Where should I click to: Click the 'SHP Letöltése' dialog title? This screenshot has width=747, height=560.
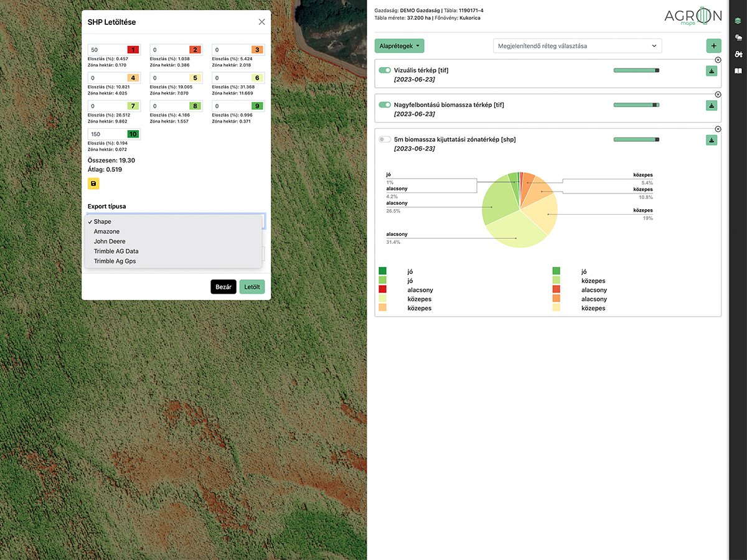point(111,22)
